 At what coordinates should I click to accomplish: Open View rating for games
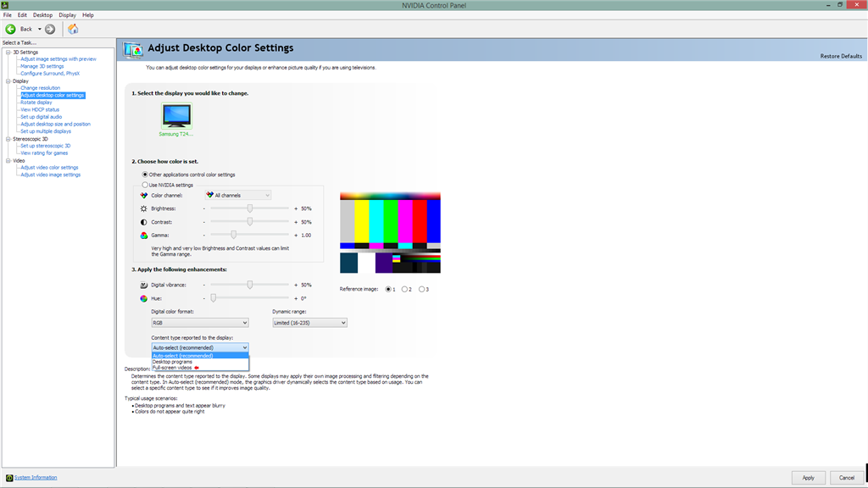click(44, 153)
